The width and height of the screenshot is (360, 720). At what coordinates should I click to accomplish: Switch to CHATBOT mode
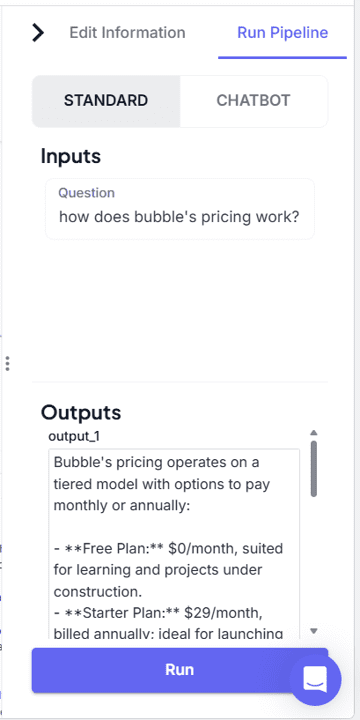tap(253, 101)
